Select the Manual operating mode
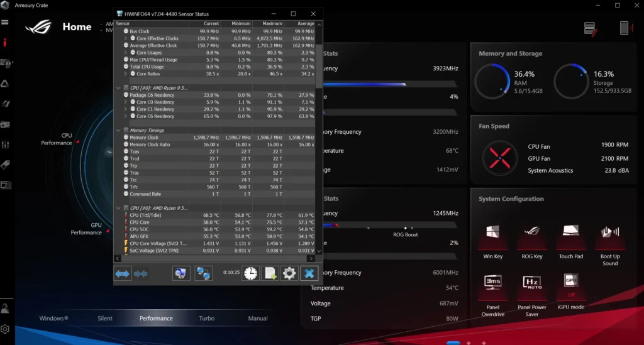The image size is (644, 345). coord(258,319)
